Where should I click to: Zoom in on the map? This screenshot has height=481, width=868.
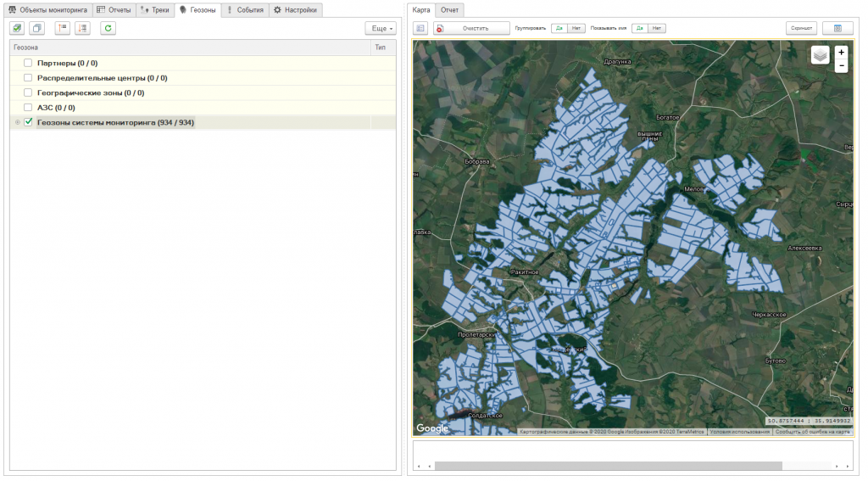(841, 52)
